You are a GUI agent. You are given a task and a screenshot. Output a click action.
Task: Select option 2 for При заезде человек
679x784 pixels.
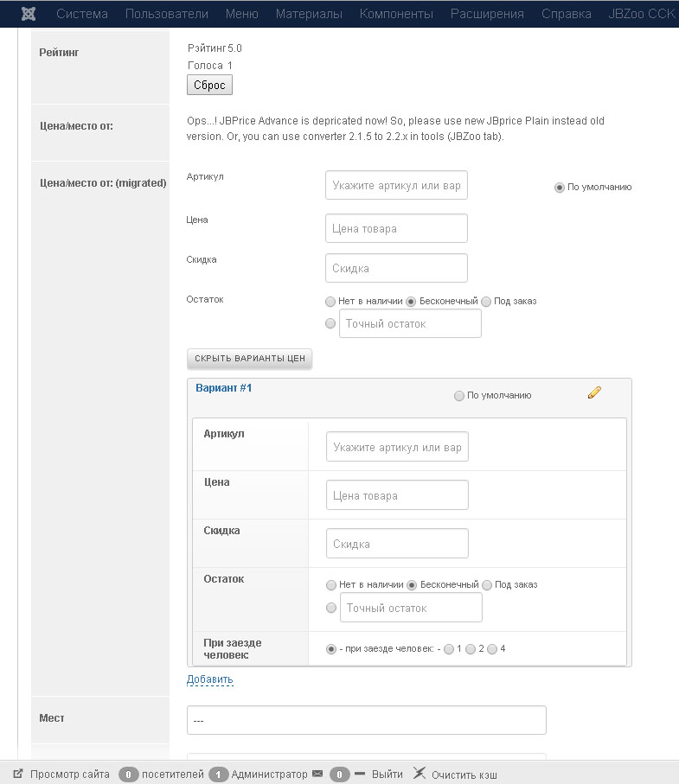471,649
